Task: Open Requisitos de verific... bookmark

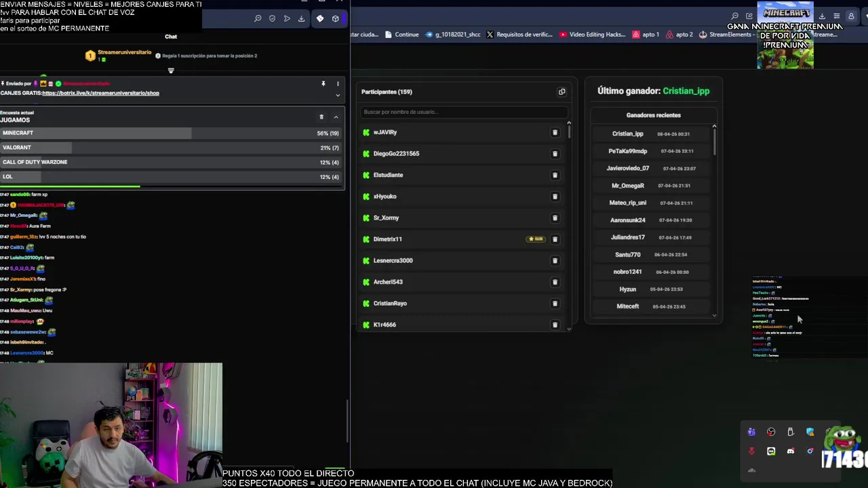Action: [x=519, y=35]
